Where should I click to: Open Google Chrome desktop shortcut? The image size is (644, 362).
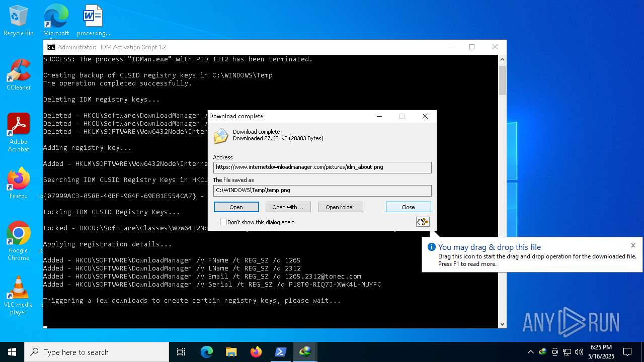19,241
